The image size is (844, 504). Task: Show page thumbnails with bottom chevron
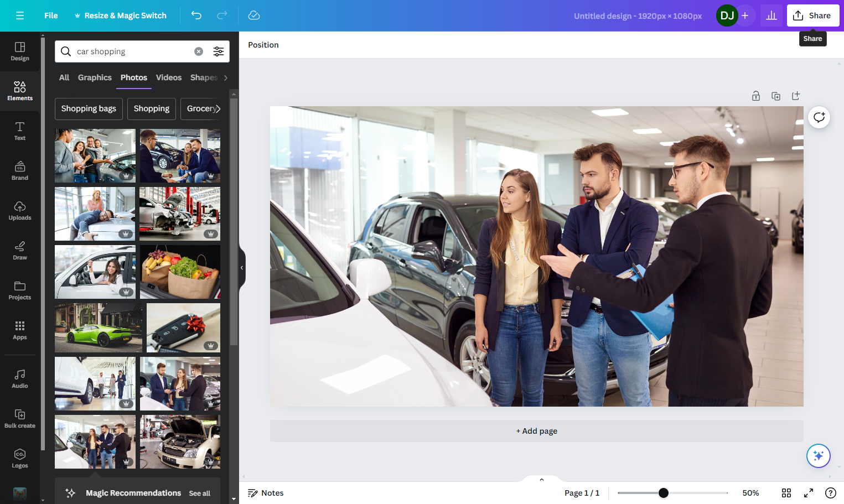542,479
